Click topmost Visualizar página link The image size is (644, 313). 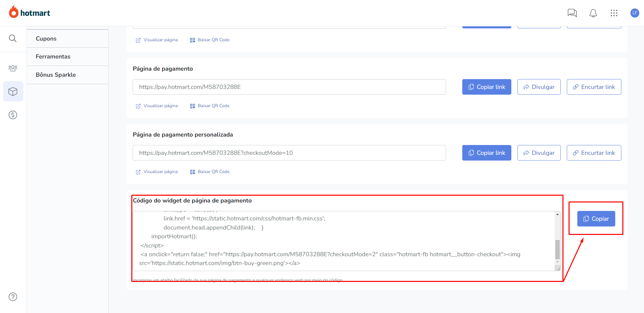[157, 40]
